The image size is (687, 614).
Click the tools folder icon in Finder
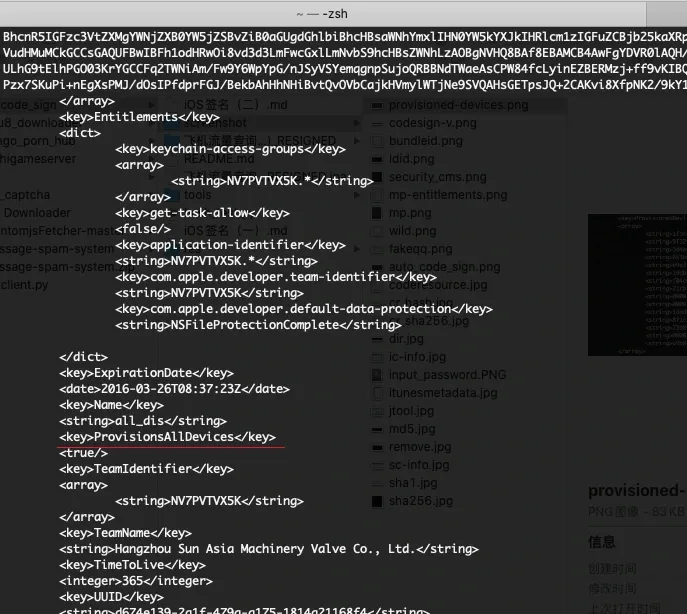click(171, 195)
